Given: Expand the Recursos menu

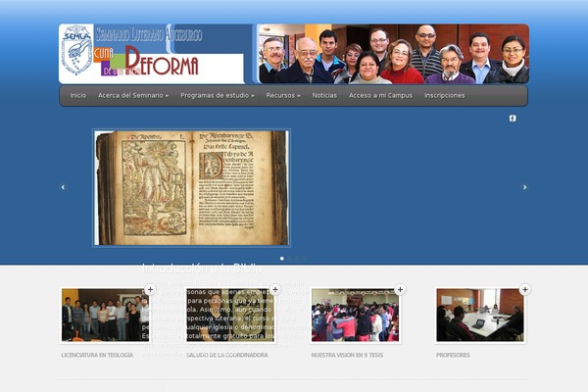Looking at the screenshot, I should [283, 96].
